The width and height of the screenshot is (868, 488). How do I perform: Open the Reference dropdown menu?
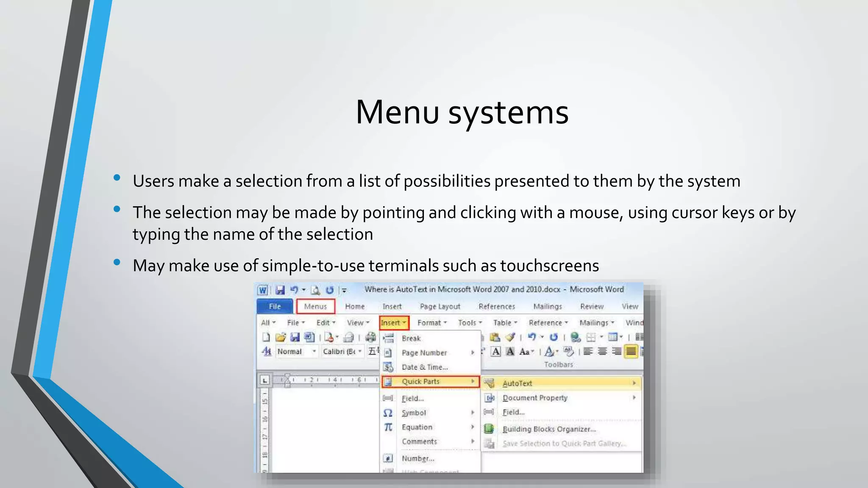pos(548,323)
